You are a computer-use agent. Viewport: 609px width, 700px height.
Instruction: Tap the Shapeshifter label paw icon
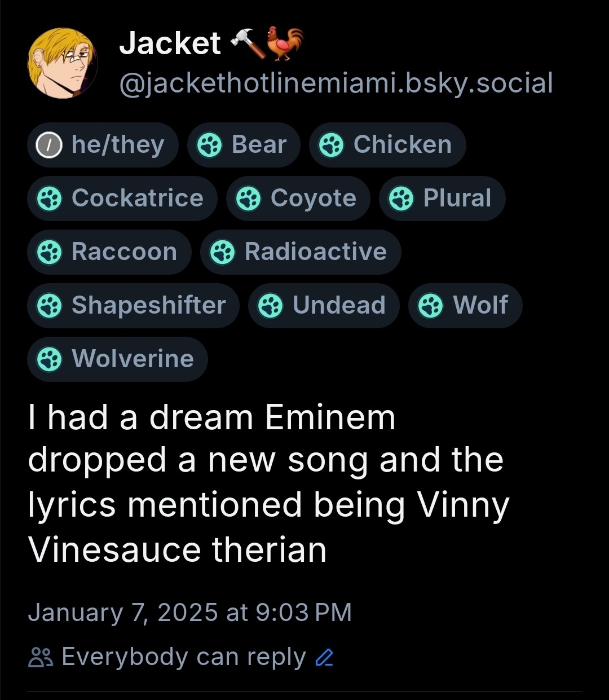[x=49, y=306]
